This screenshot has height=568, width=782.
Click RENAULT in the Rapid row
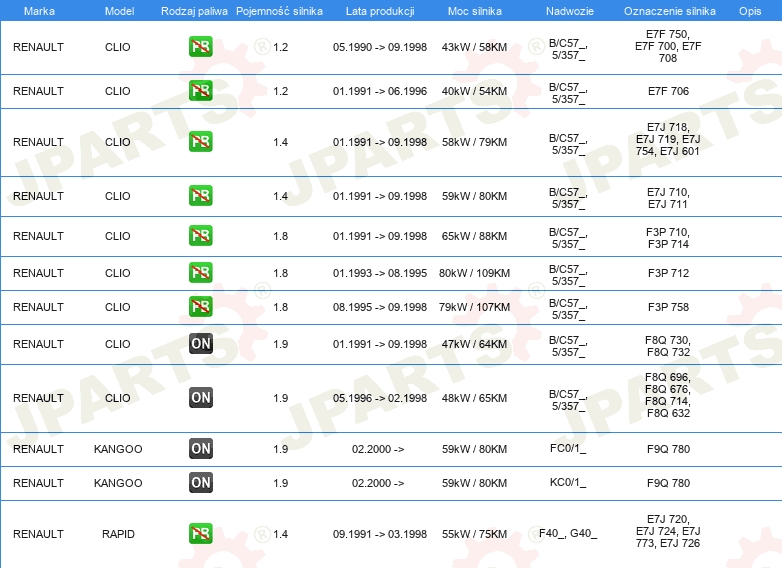(38, 534)
